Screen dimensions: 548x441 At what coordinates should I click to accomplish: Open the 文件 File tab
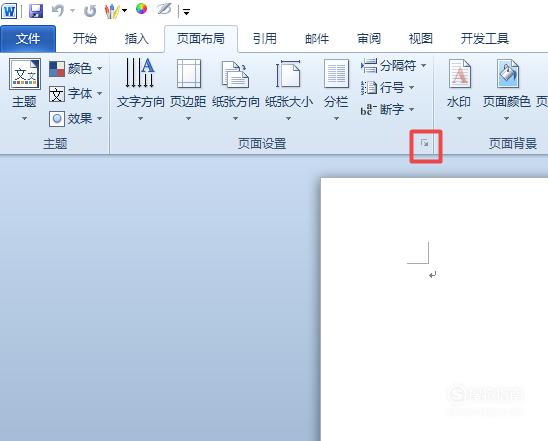[28, 39]
